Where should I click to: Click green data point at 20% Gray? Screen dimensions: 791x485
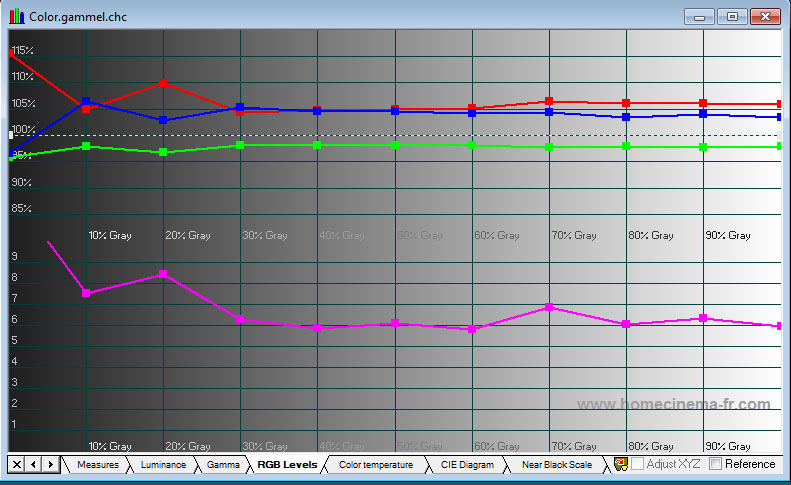click(x=163, y=152)
